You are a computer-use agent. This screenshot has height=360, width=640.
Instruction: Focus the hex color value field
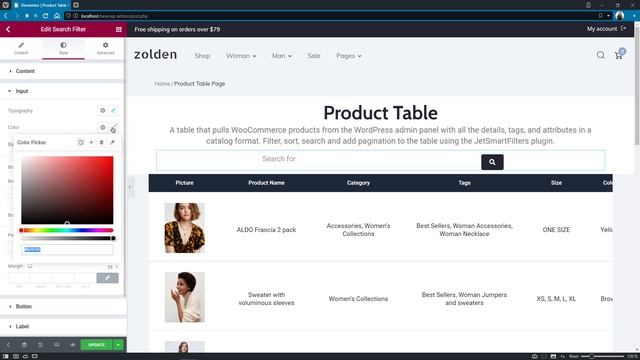coord(67,249)
